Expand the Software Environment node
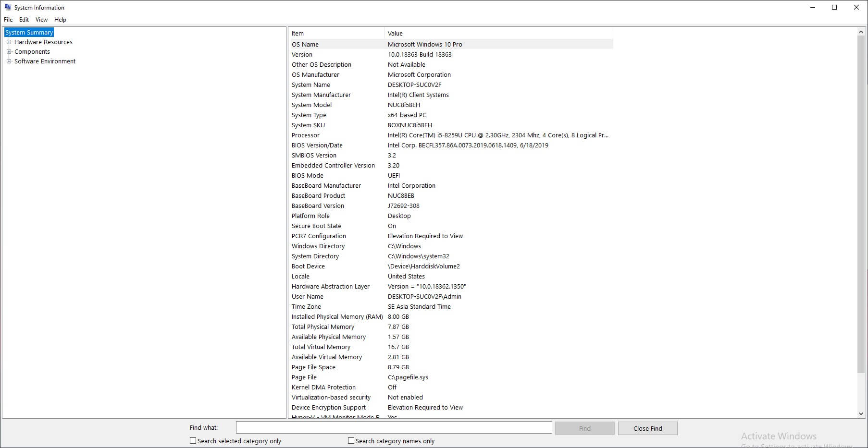The height and width of the screenshot is (448, 868). pyautogui.click(x=9, y=61)
